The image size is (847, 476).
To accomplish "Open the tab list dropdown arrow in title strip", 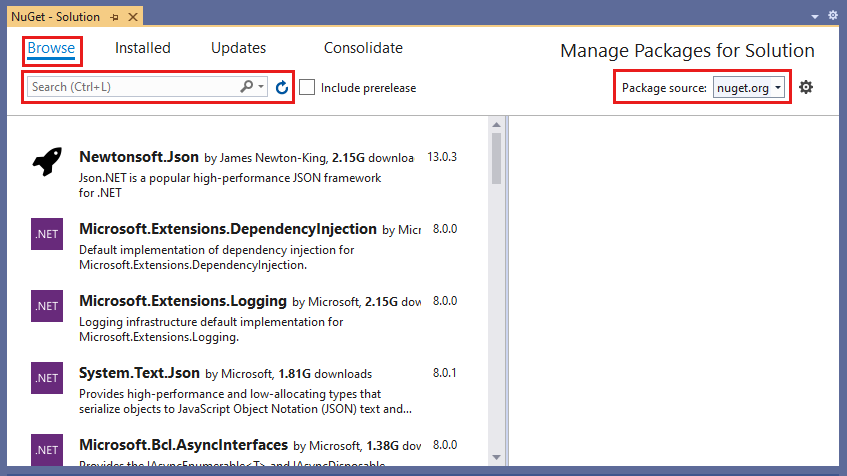I will 815,17.
